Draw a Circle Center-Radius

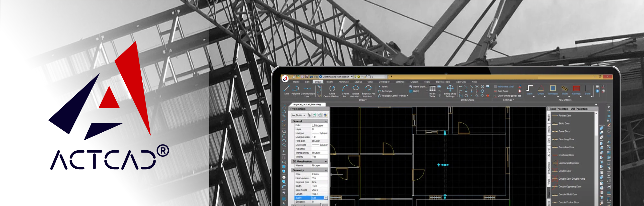point(332,91)
